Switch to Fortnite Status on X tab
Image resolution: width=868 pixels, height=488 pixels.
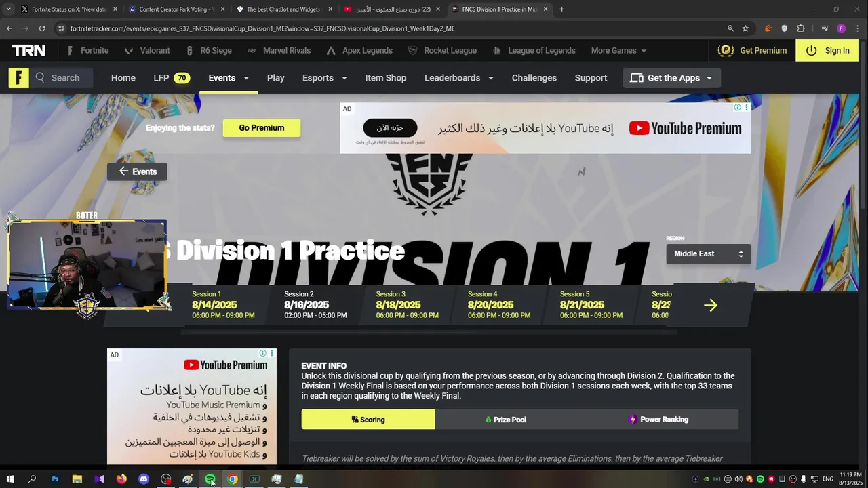pyautogui.click(x=69, y=9)
